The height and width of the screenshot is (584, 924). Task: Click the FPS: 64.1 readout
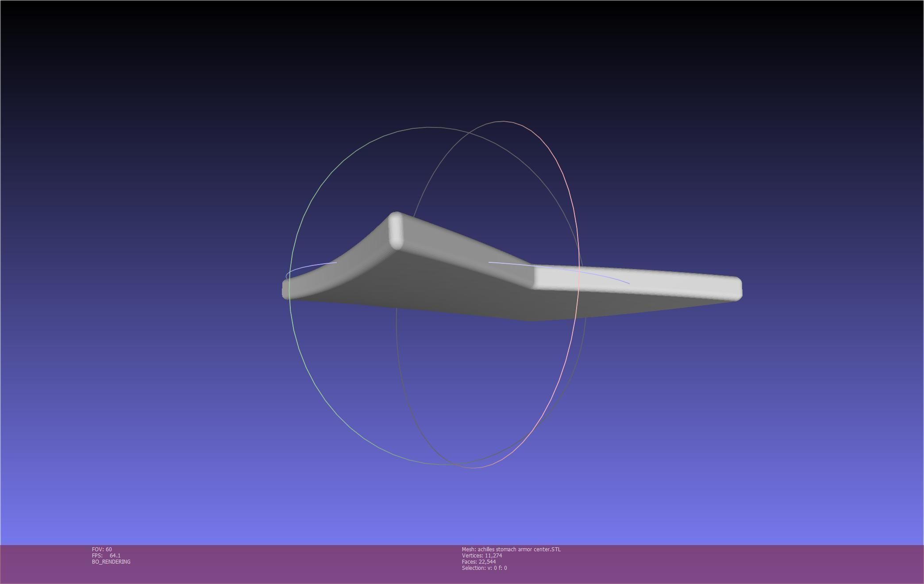pyautogui.click(x=106, y=555)
